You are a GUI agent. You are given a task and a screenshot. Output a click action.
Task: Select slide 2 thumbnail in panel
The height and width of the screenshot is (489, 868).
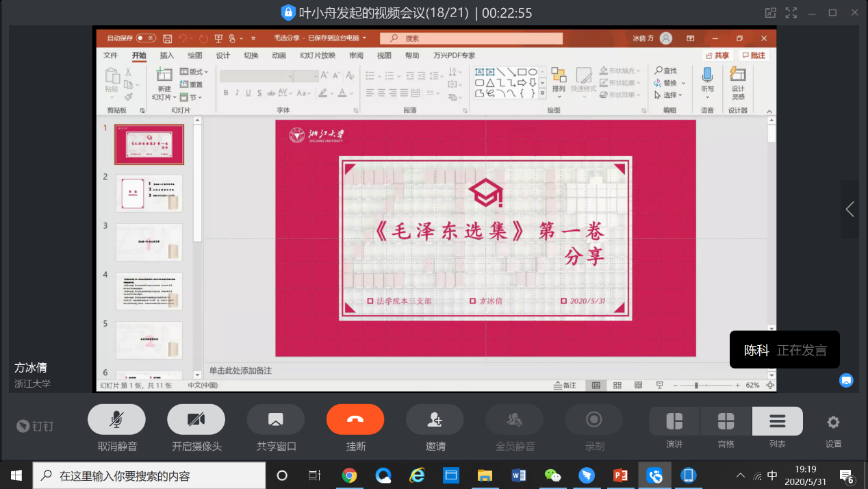click(x=149, y=194)
